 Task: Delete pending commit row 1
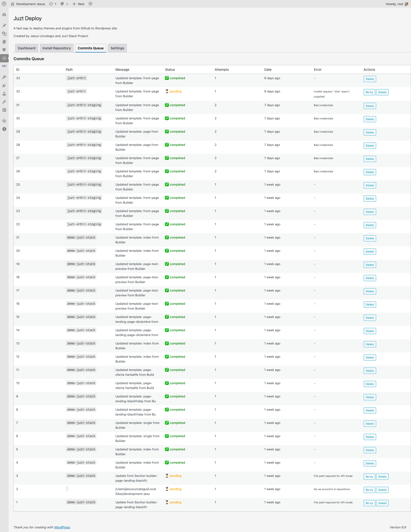[x=382, y=503]
